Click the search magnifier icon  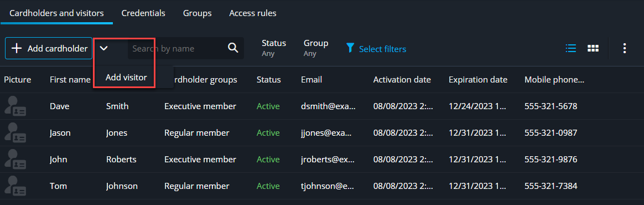(x=233, y=48)
